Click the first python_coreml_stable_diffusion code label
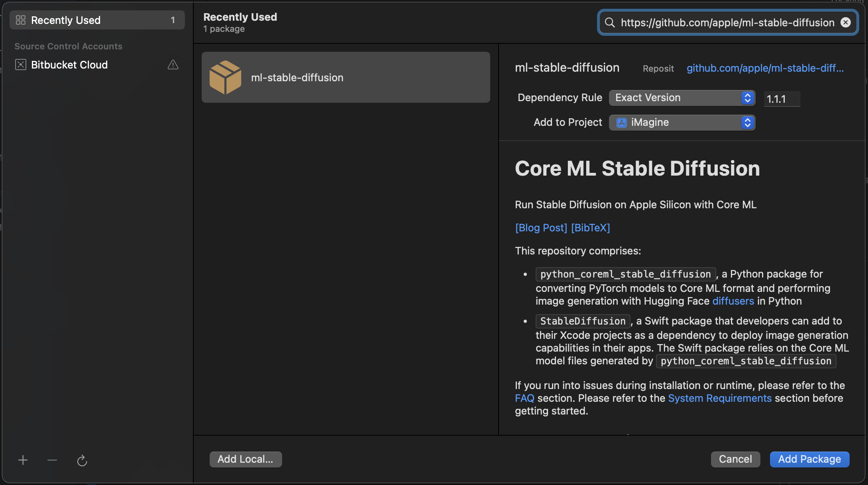This screenshot has height=485, width=868. tap(625, 274)
